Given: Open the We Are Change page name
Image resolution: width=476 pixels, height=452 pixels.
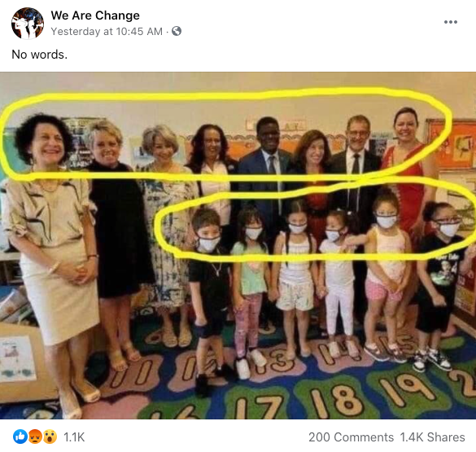Looking at the screenshot, I should pos(95,15).
